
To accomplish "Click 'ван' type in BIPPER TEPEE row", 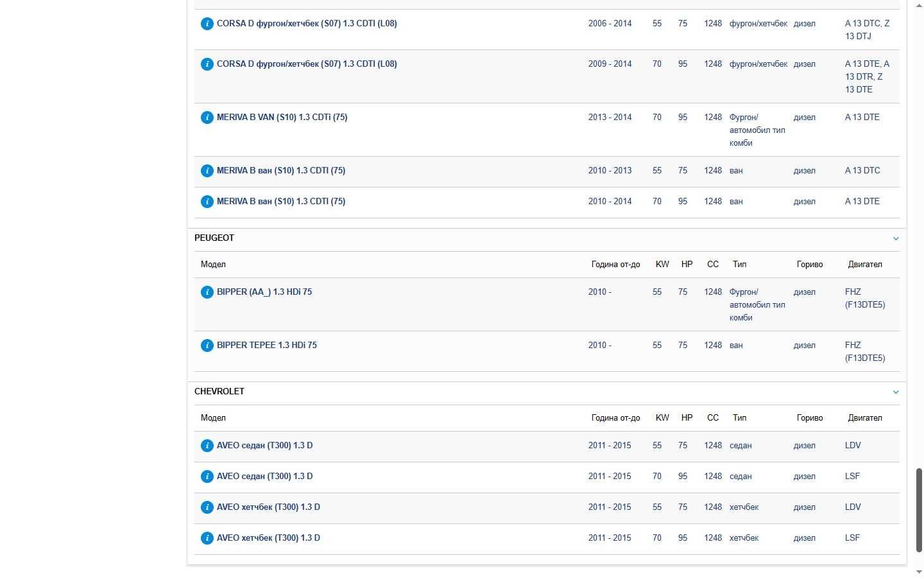I will (736, 345).
